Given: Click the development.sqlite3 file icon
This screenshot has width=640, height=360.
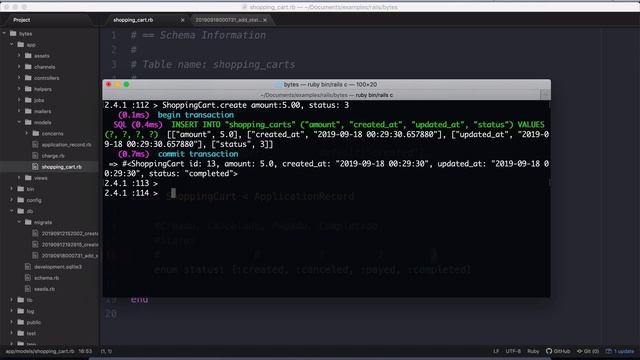Looking at the screenshot, I should click(x=28, y=267).
